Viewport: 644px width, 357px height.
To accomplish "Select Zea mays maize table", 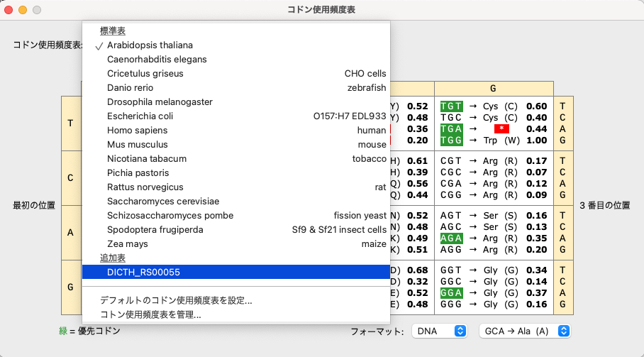I will (x=235, y=243).
